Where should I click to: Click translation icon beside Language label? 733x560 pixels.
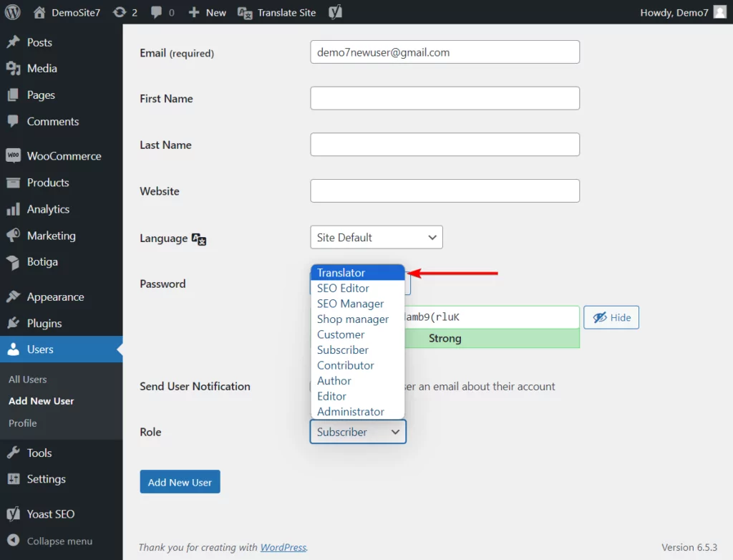coord(199,239)
